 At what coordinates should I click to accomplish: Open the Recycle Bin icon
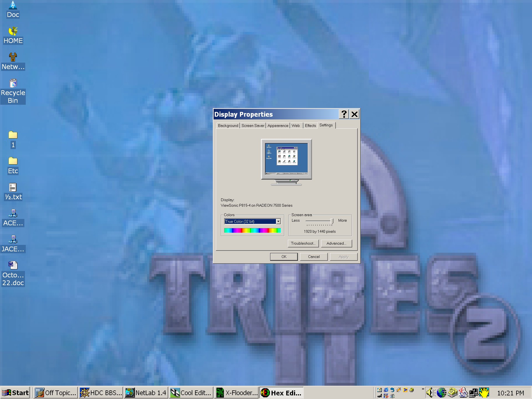click(13, 91)
